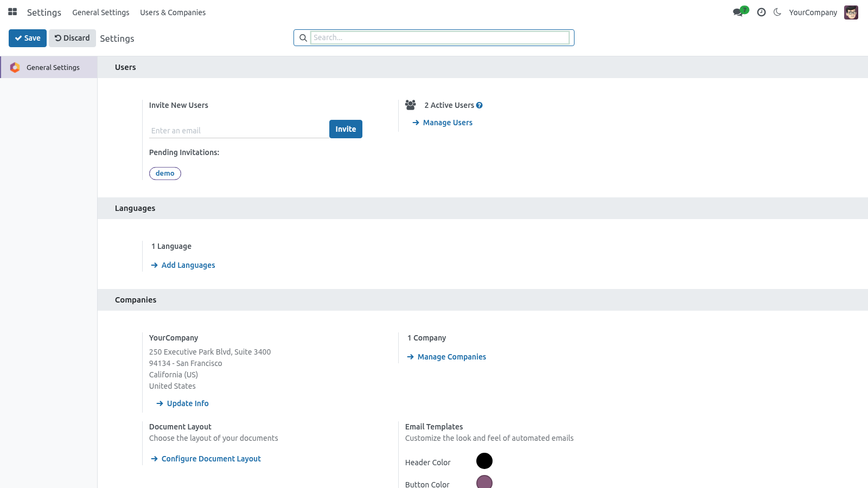Viewport: 868px width, 488px height.
Task: Open the user avatar menu
Action: click(x=851, y=12)
